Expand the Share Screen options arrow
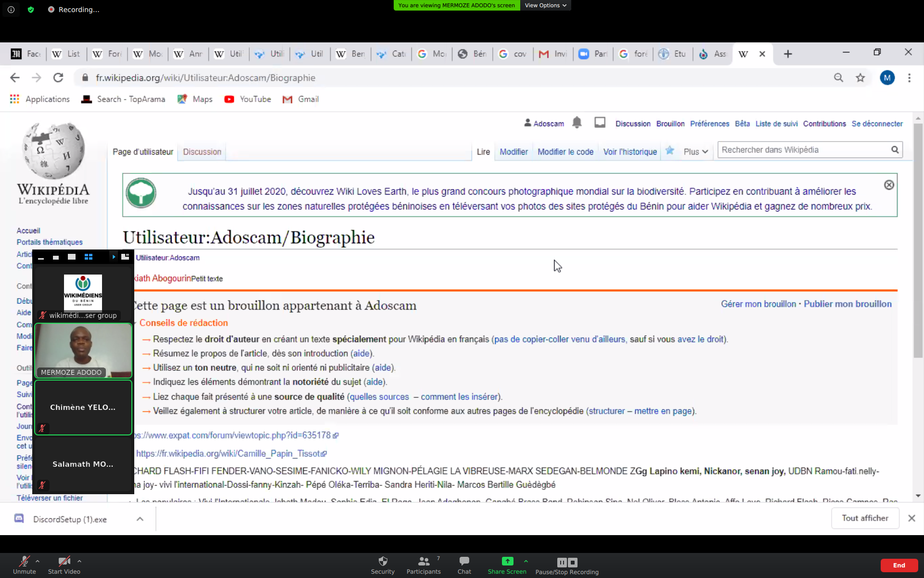Screen dimensions: 924x578 point(526,561)
